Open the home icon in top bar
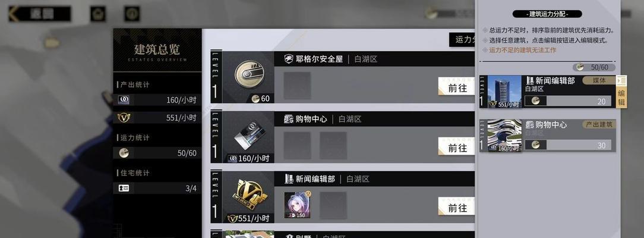 coord(98,14)
